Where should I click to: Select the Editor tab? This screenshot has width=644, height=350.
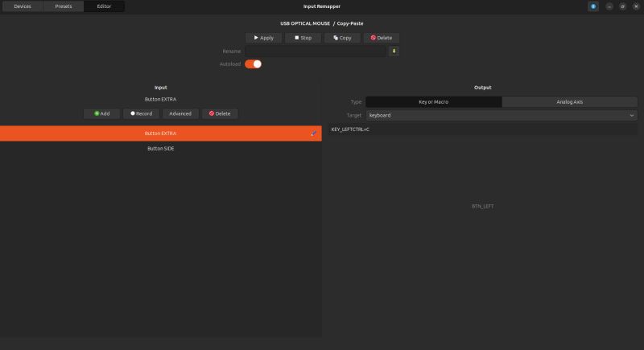[x=104, y=6]
